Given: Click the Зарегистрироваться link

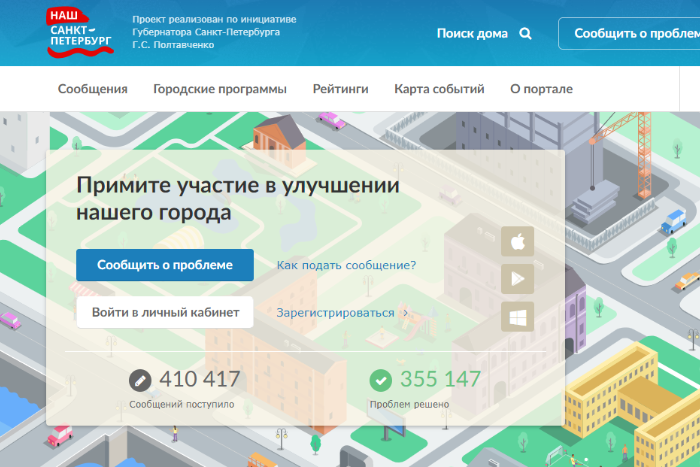Looking at the screenshot, I should point(335,313).
